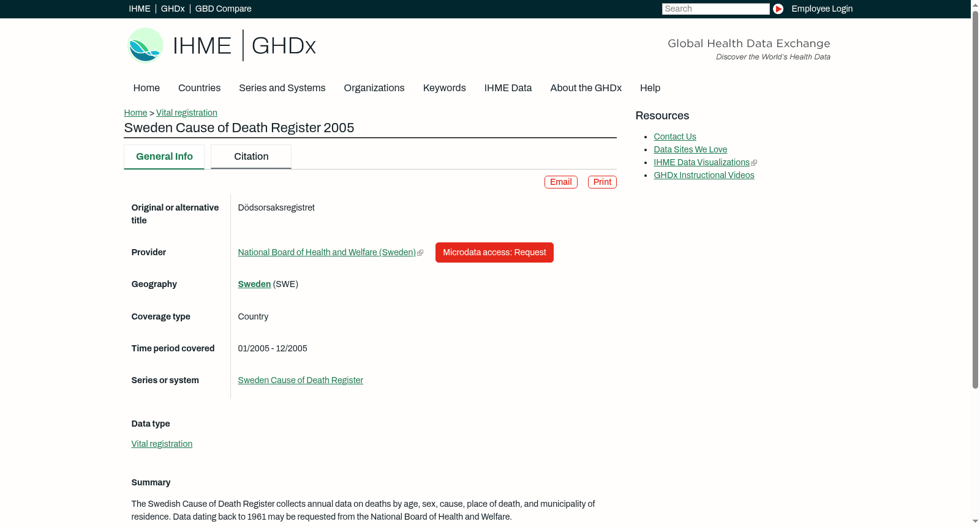Select the General Info tab
The image size is (980, 527).
coord(164,157)
